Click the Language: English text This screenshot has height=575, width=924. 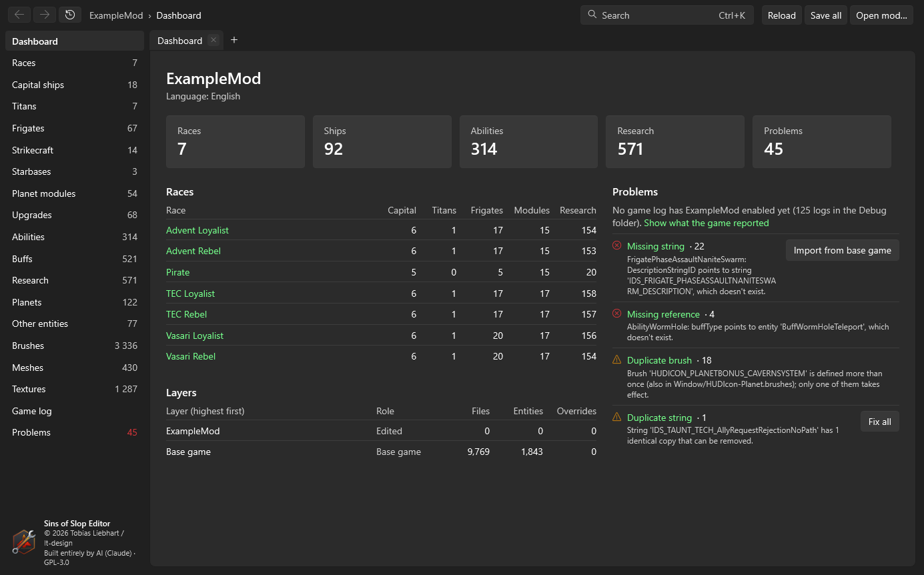[x=203, y=96]
